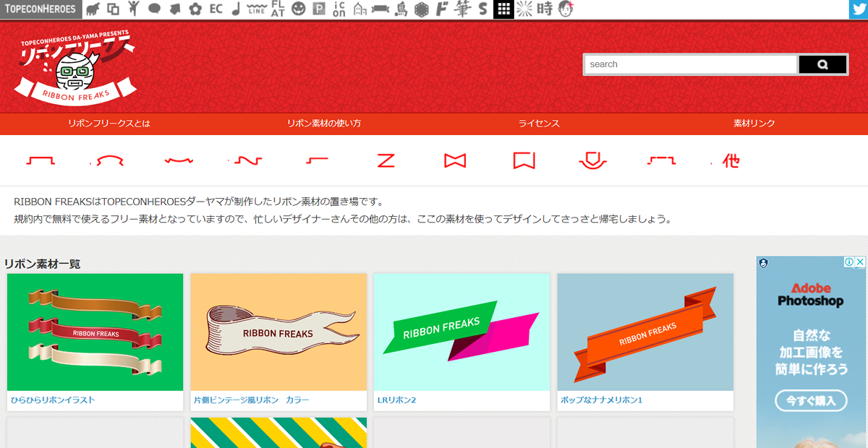
Task: Open リボン素材の使い方 menu page
Action: [x=324, y=124]
